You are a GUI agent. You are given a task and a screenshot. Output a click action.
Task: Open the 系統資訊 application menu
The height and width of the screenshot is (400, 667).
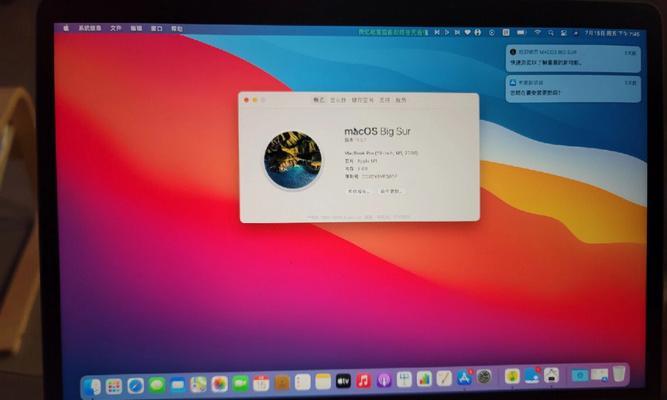(90, 28)
